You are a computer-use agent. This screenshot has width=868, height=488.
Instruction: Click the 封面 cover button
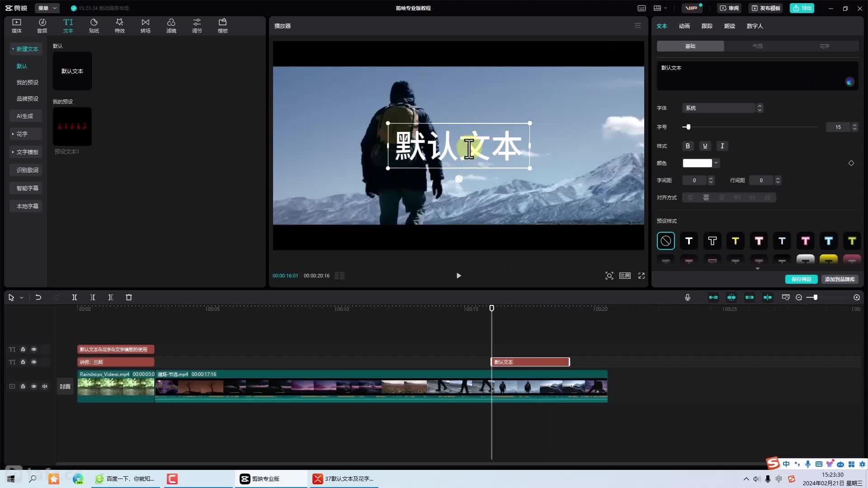(x=65, y=386)
